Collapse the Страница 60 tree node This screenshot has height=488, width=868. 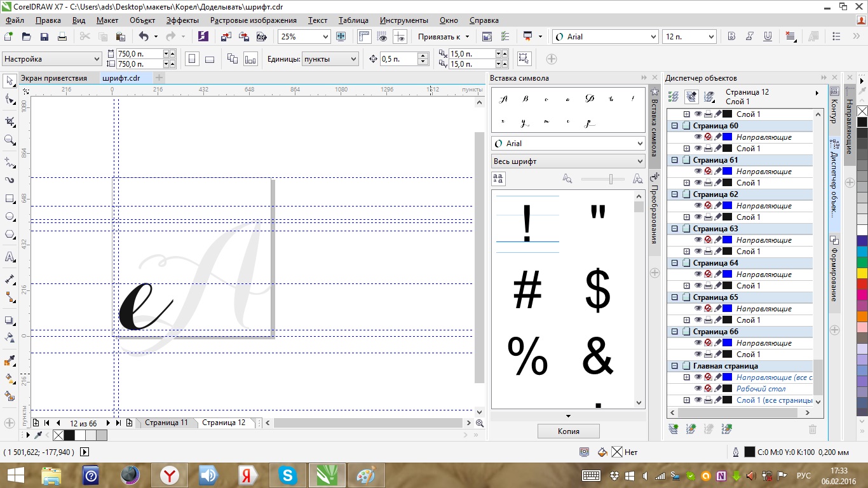coord(675,126)
